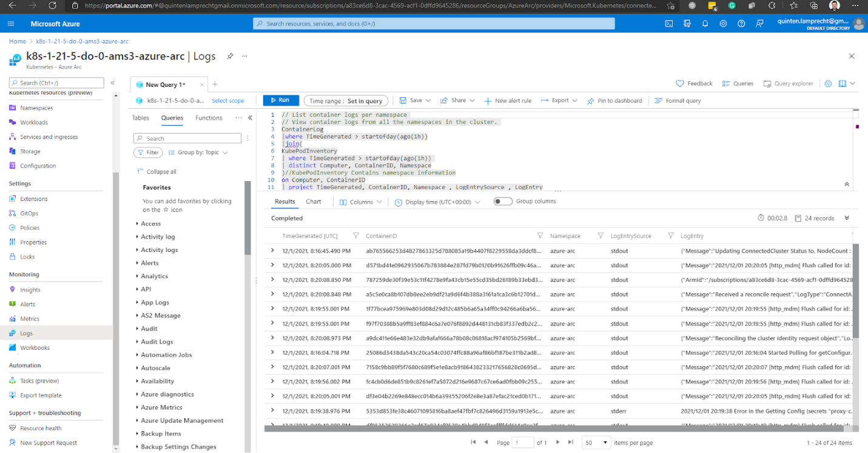Open the notifications bell
The width and height of the screenshot is (868, 453).
pos(705,24)
